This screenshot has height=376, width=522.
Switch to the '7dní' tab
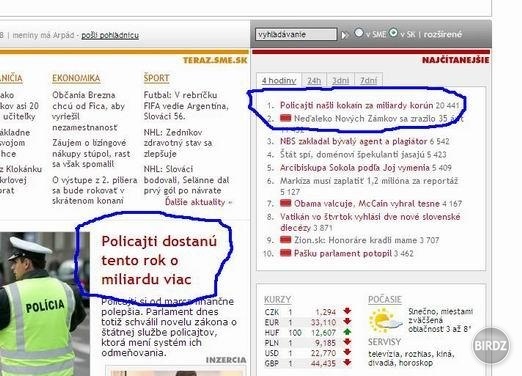click(368, 81)
